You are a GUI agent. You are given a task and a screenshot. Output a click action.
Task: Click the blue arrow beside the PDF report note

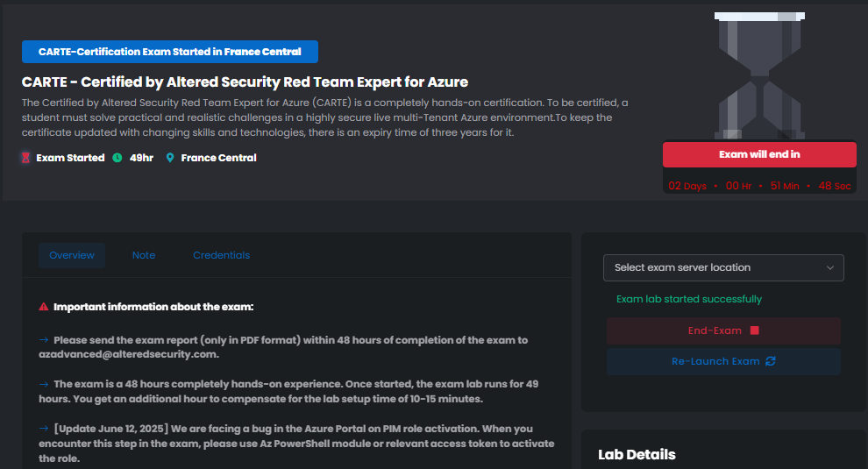click(x=44, y=340)
